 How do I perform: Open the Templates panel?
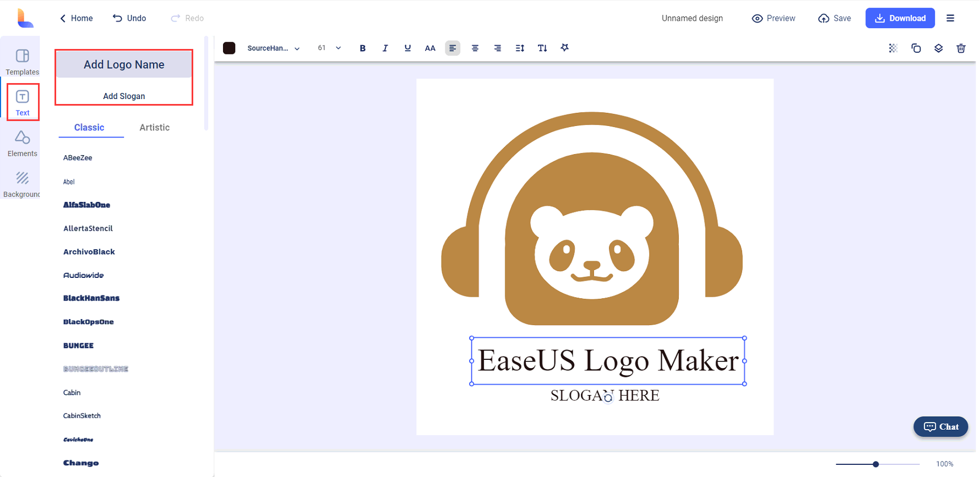click(22, 62)
